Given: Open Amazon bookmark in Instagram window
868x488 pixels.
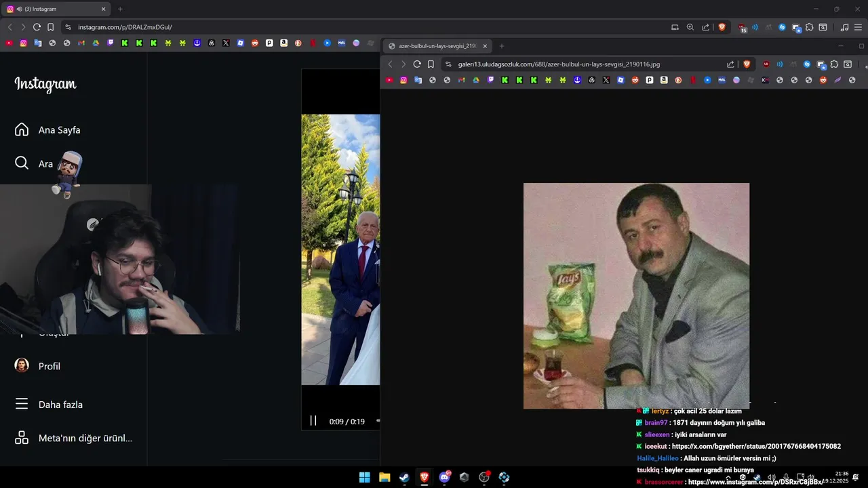Looking at the screenshot, I should coord(283,43).
